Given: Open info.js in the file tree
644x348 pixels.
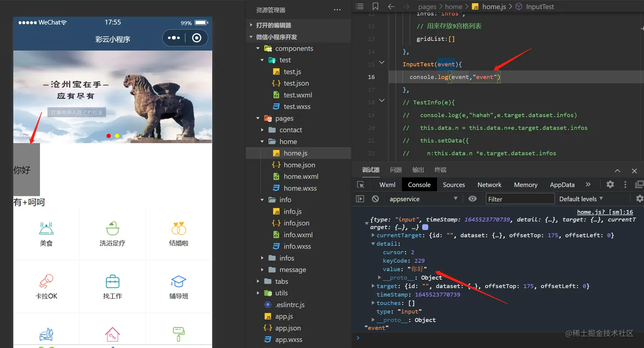Looking at the screenshot, I should coord(293,211).
